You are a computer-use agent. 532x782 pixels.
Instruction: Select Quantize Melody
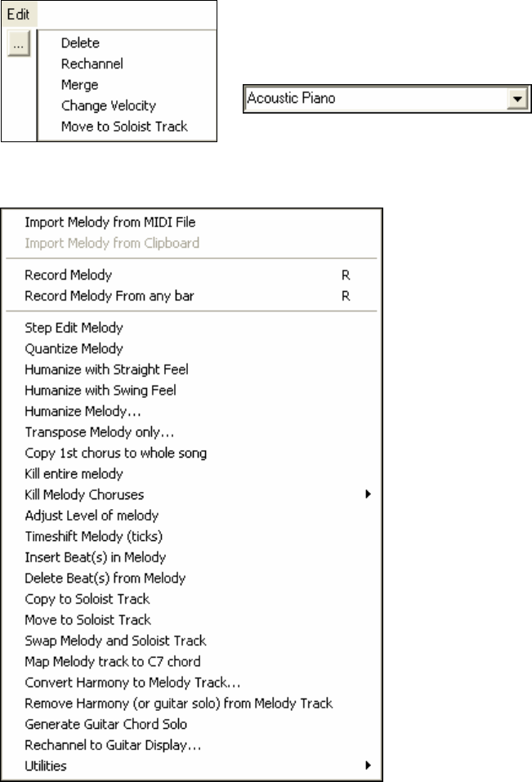click(74, 349)
